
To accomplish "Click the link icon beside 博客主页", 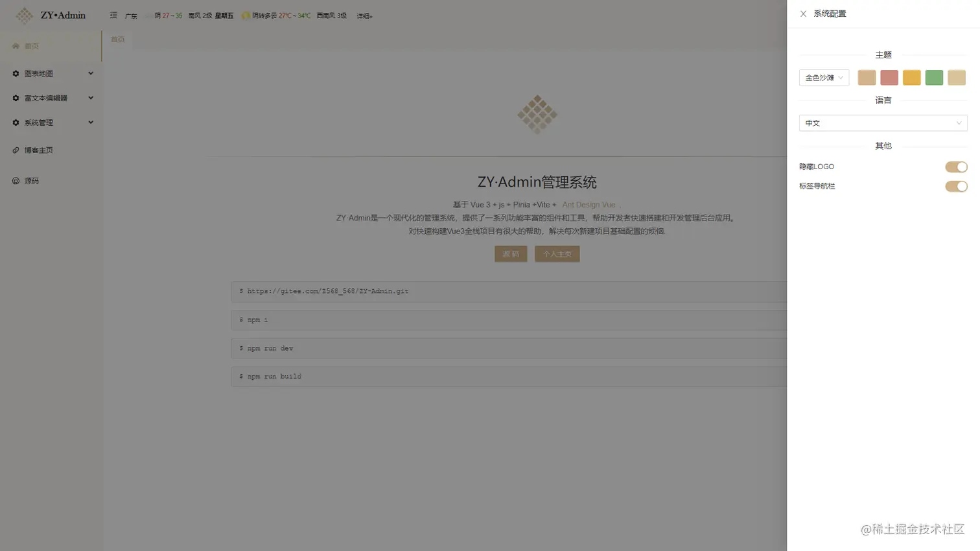I will pos(16,150).
